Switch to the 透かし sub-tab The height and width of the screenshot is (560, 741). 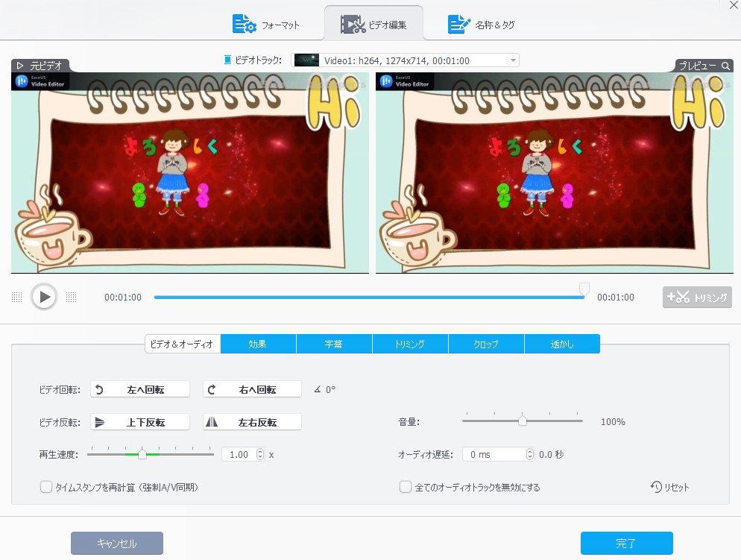562,344
